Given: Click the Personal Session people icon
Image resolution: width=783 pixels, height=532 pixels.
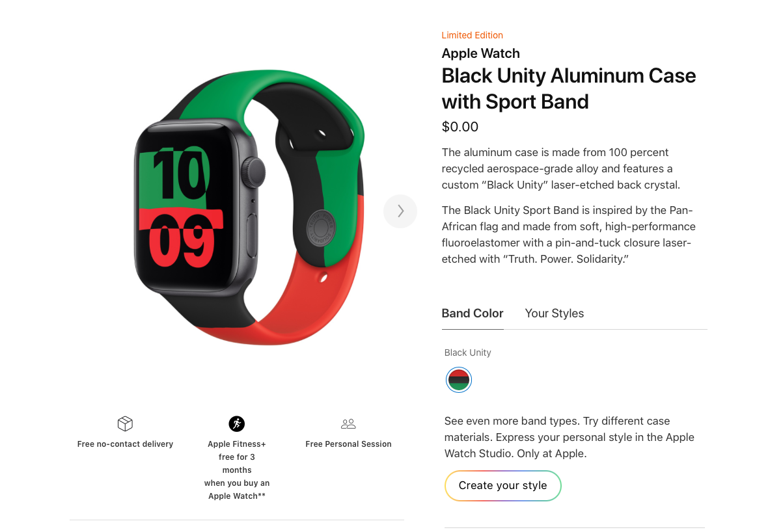Looking at the screenshot, I should coord(348,424).
